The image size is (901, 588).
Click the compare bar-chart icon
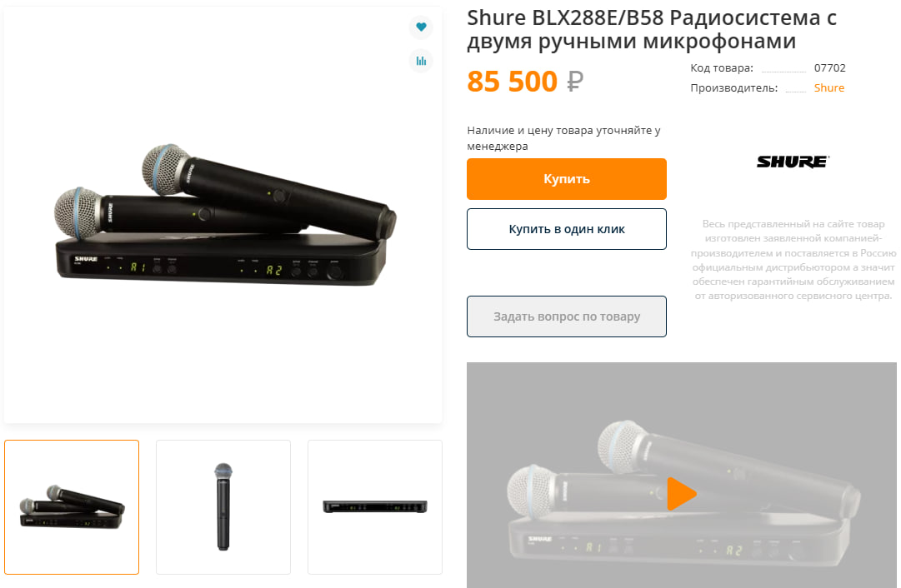421,60
